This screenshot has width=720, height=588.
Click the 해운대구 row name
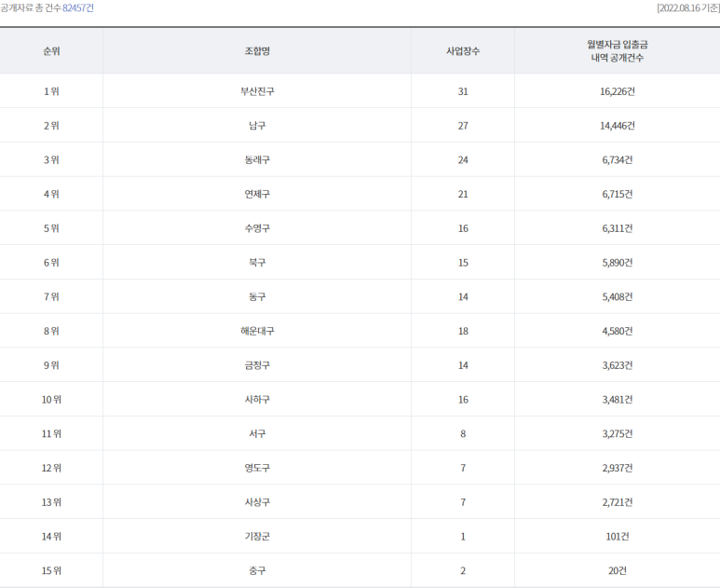tap(257, 331)
